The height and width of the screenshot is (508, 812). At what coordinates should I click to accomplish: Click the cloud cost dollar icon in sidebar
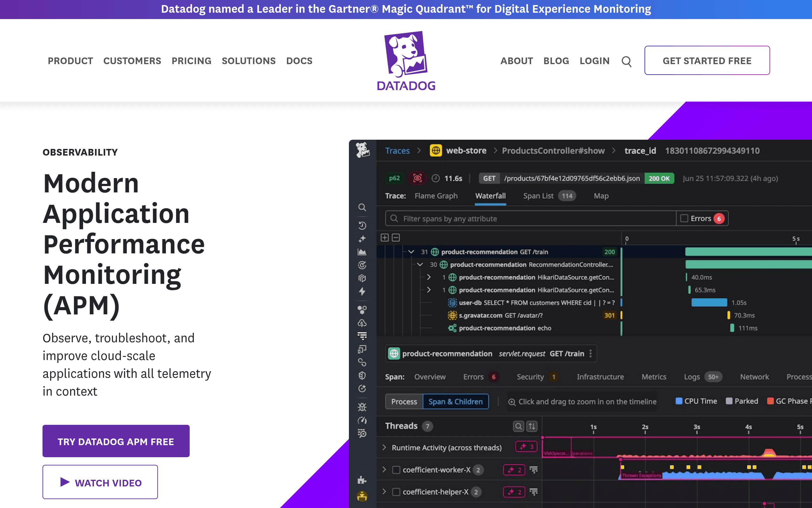(x=362, y=323)
